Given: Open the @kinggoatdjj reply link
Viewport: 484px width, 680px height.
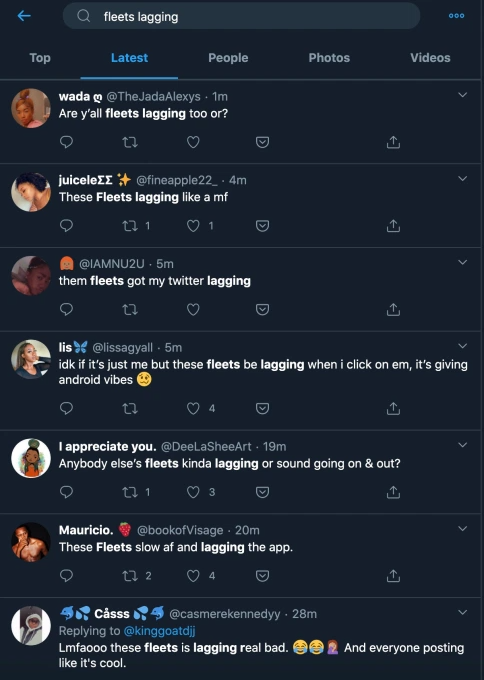Looking at the screenshot, I should 160,631.
